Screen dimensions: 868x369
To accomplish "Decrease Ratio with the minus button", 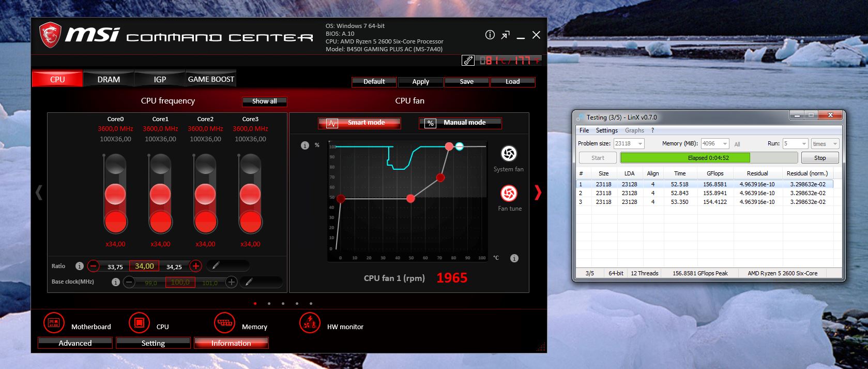I will 93,266.
